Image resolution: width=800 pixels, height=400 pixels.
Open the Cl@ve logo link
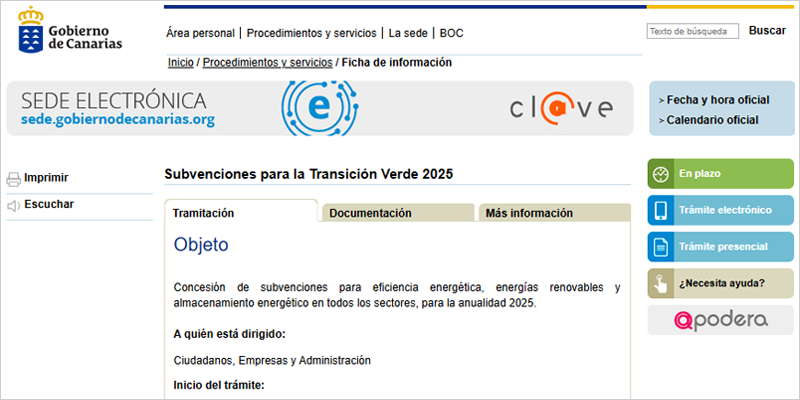point(560,108)
